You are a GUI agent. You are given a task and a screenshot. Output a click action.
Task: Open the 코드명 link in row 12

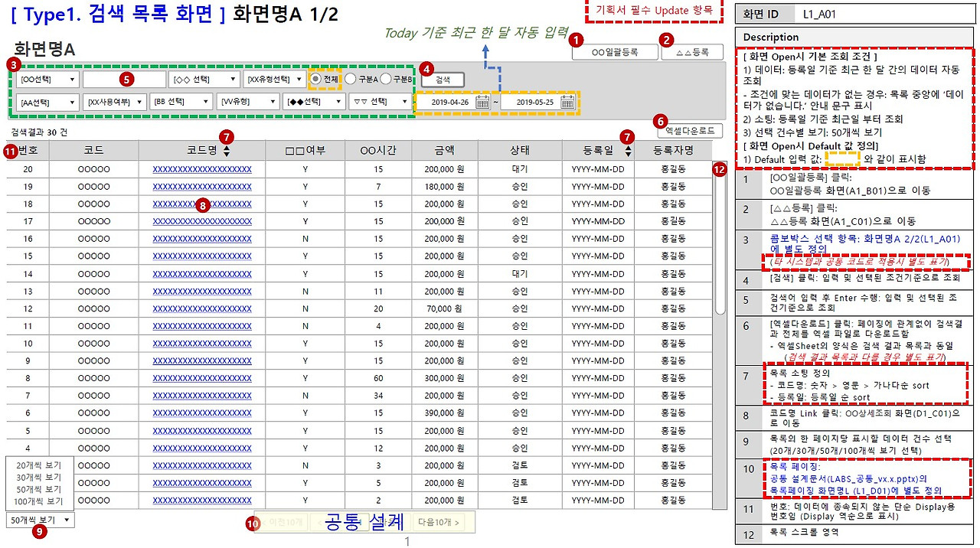click(x=202, y=308)
